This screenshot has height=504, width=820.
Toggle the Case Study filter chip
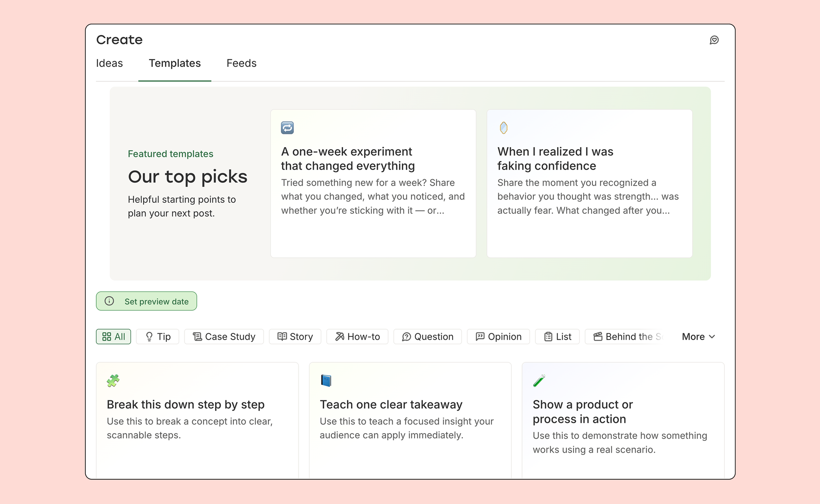point(224,336)
